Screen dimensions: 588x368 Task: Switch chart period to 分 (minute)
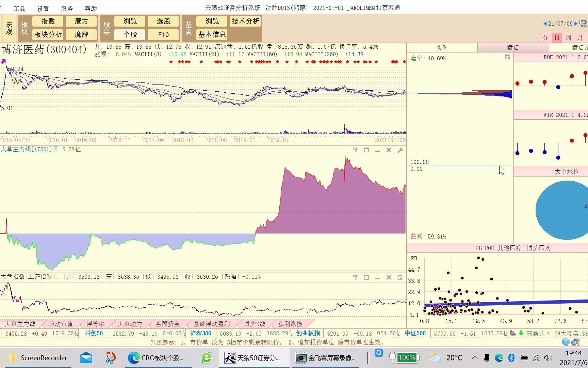pos(545,38)
